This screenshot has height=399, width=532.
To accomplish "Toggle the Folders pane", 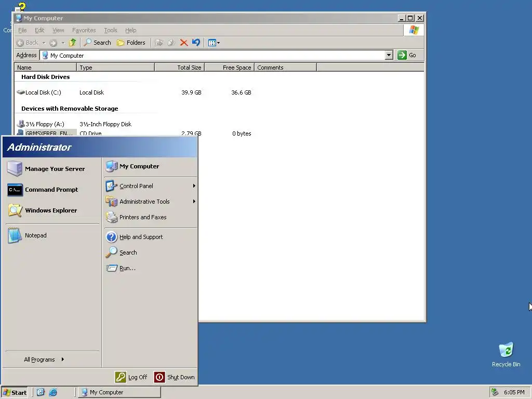I will (x=131, y=43).
